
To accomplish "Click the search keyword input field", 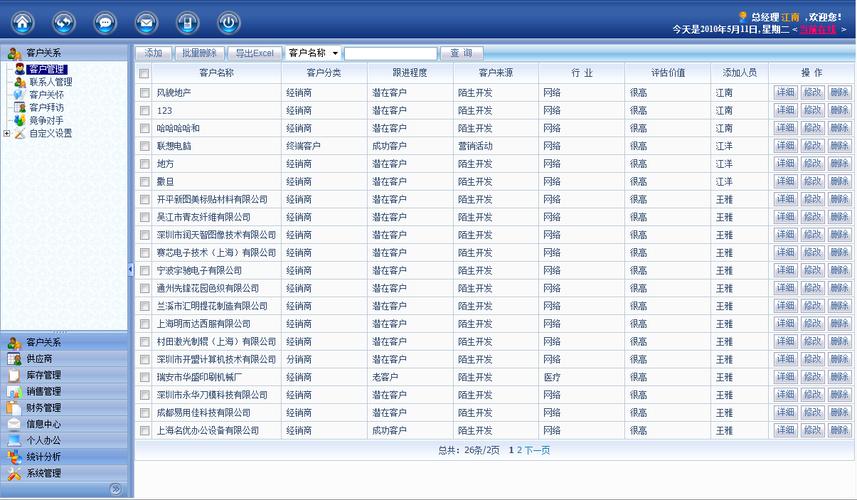I will (x=390, y=53).
